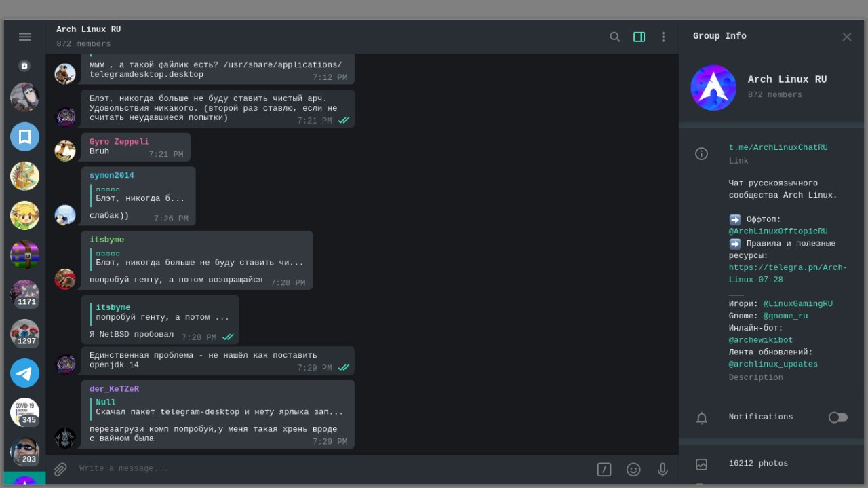868x488 pixels.
Task: Click the Write a message input field
Action: pyautogui.click(x=332, y=469)
